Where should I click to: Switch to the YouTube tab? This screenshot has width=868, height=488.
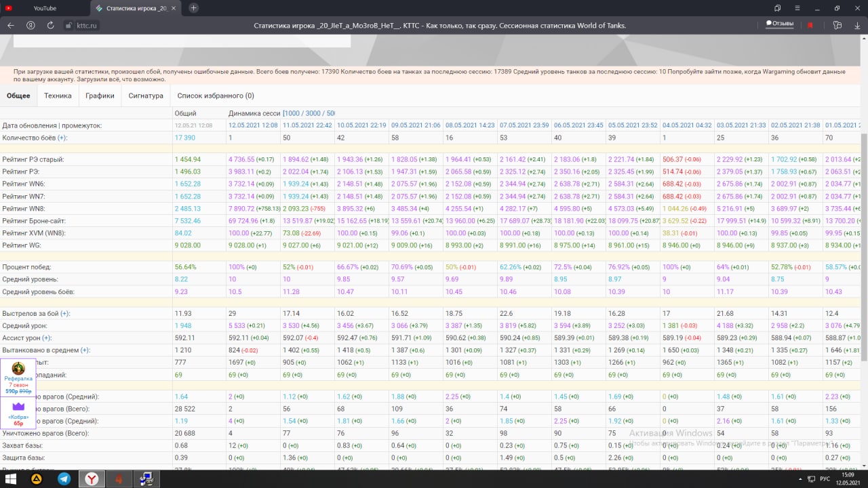coord(44,8)
